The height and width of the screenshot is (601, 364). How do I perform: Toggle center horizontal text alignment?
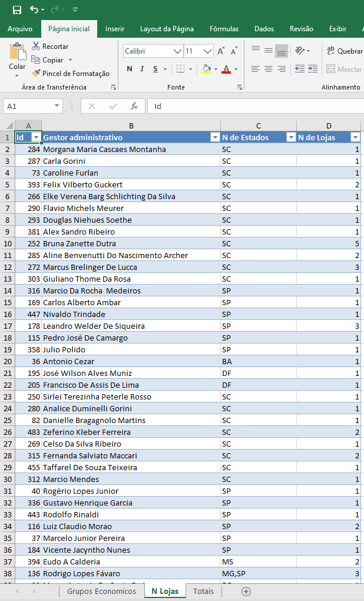[x=268, y=70]
